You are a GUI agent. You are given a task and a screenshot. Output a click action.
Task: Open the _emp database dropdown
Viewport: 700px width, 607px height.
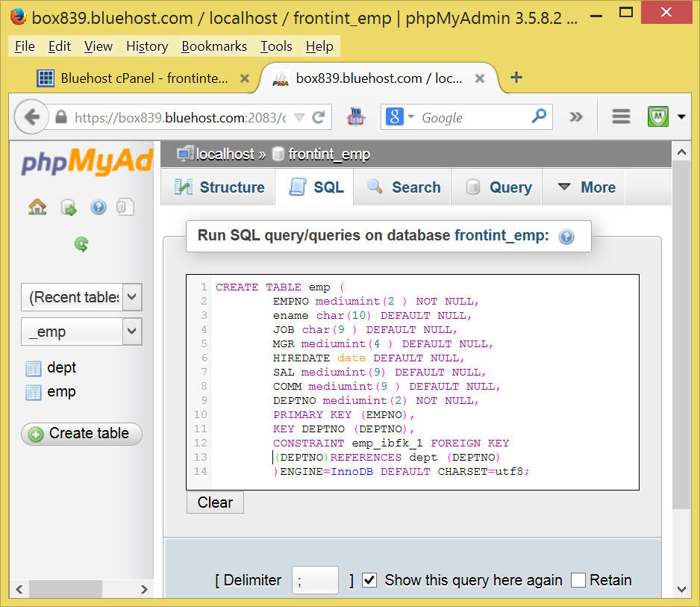(131, 331)
